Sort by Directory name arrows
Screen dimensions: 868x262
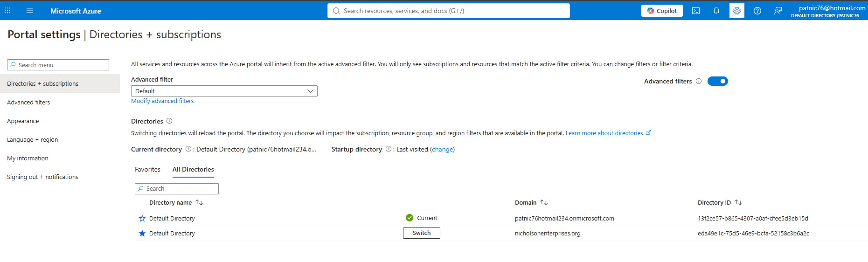coord(199,202)
